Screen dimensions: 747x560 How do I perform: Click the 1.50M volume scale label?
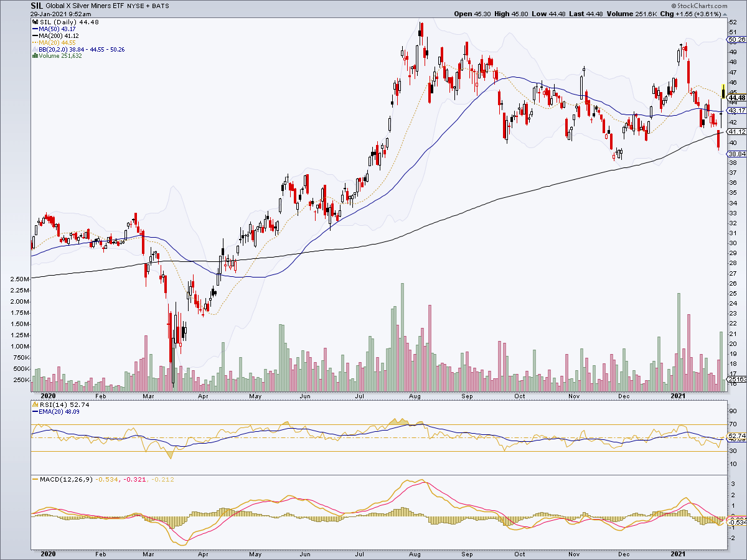point(19,324)
